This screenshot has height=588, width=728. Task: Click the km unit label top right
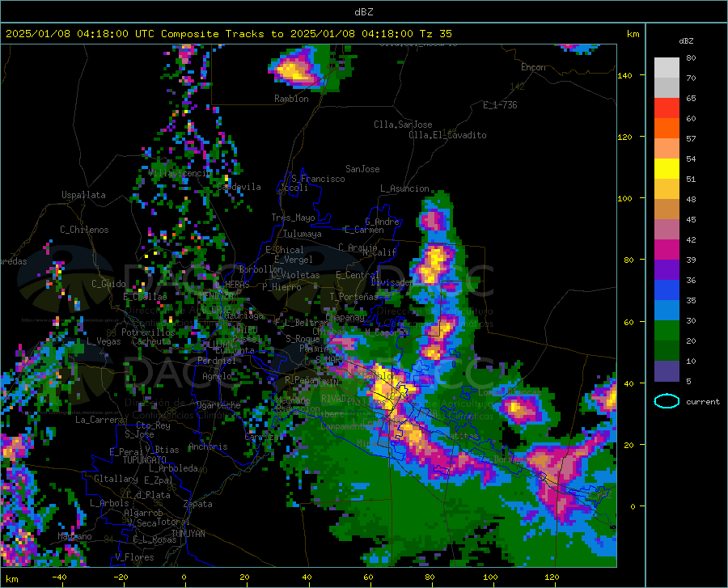[633, 34]
